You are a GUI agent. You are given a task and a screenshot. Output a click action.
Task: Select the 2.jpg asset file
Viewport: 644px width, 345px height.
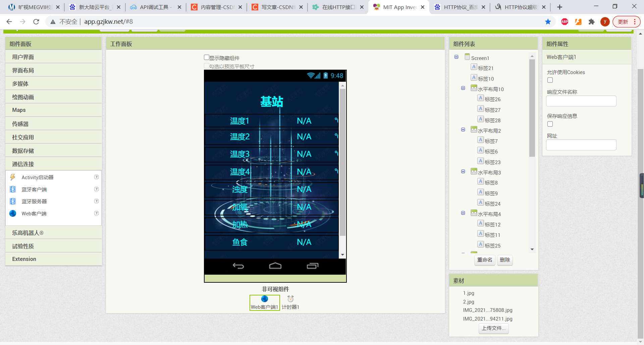[x=469, y=302]
